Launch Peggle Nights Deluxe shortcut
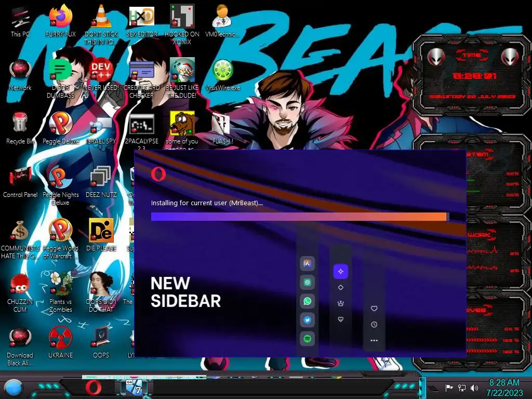532x399 pixels. 60,185
